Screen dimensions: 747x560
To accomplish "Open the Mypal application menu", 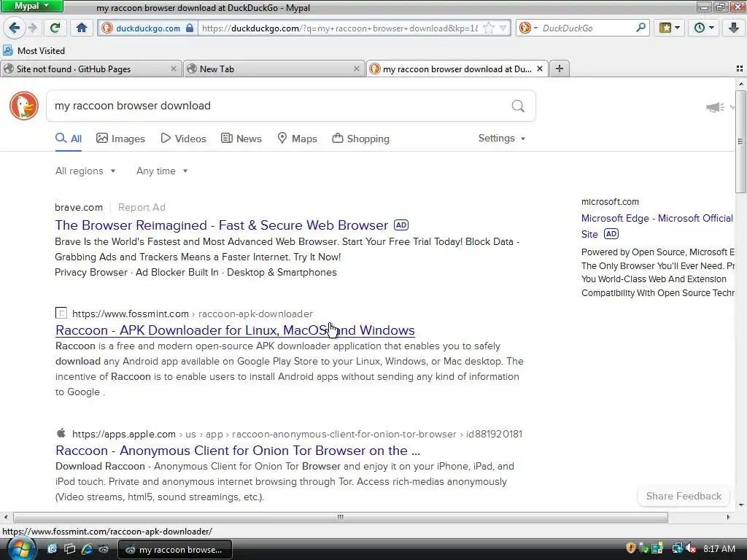I will [x=31, y=6].
